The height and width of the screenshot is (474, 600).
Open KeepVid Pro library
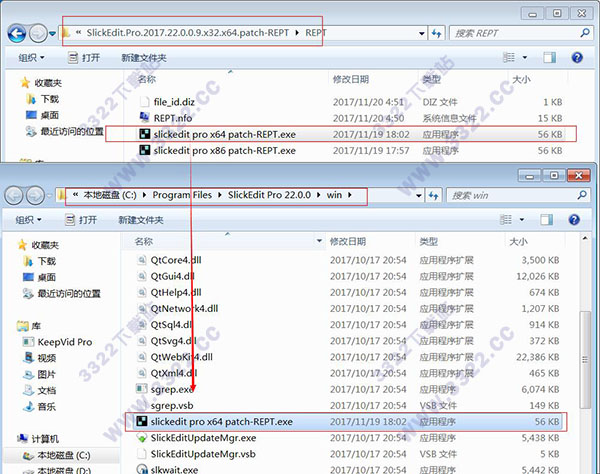coord(57,342)
